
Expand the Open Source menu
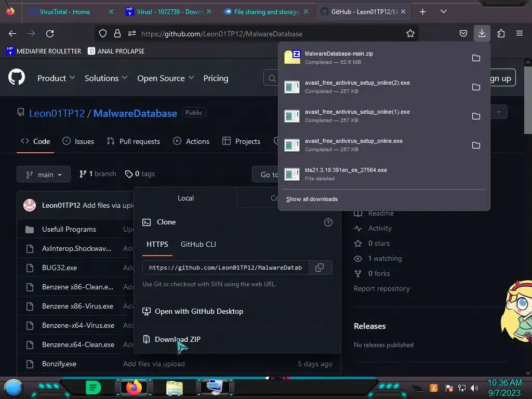pyautogui.click(x=166, y=78)
